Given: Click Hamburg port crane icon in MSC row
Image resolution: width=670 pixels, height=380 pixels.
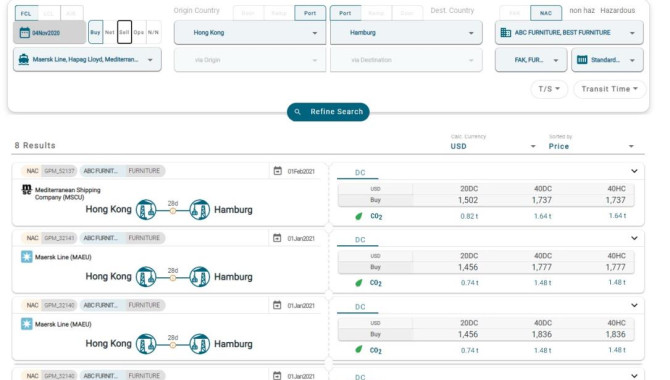Looking at the screenshot, I should click(x=200, y=210).
